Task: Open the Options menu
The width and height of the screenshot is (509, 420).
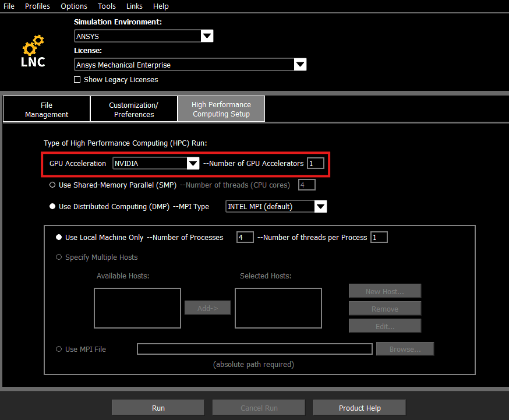Action: click(74, 6)
